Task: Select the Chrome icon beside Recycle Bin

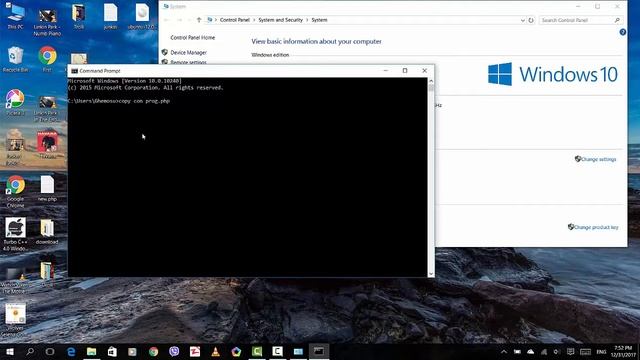Action: click(47, 59)
